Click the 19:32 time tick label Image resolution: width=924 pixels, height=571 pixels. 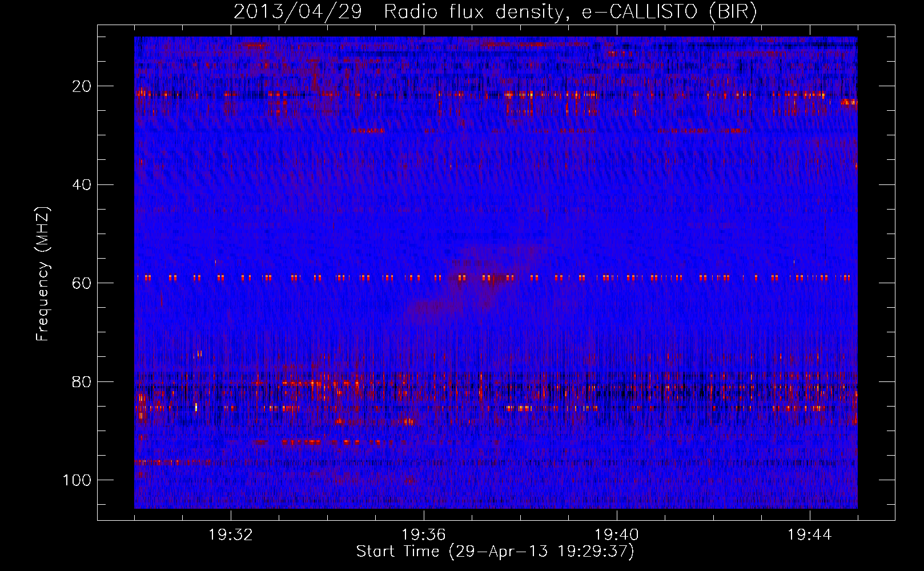point(231,535)
